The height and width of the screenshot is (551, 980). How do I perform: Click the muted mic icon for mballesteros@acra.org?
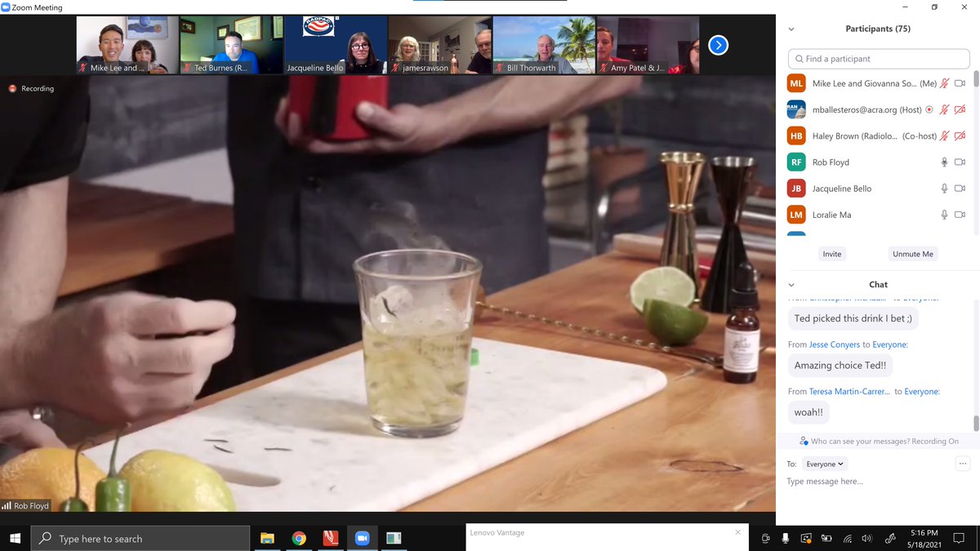point(945,109)
